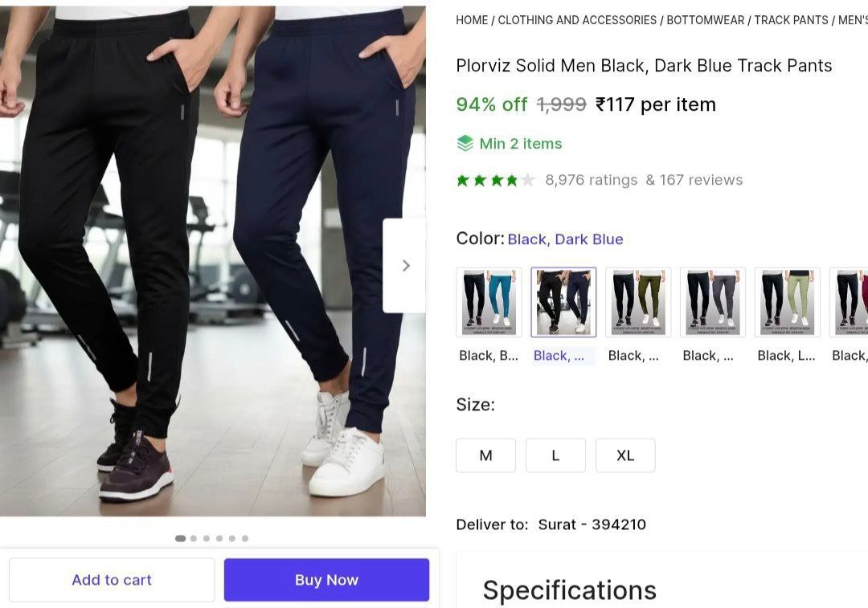Open the TRACK PANTS breadcrumb
The width and height of the screenshot is (868, 608).
pyautogui.click(x=792, y=20)
